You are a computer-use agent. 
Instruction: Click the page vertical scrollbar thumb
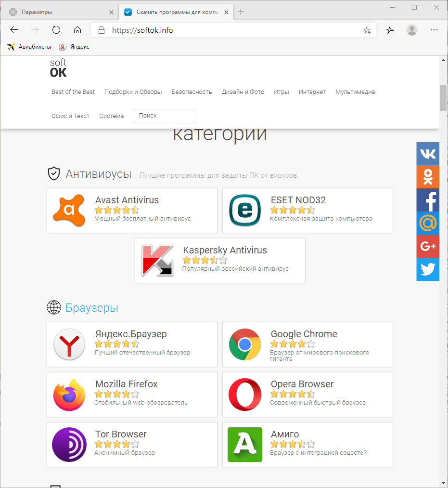click(443, 98)
